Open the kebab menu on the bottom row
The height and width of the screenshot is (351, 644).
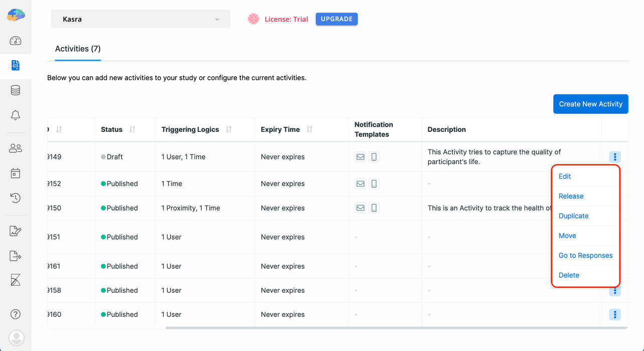(615, 314)
